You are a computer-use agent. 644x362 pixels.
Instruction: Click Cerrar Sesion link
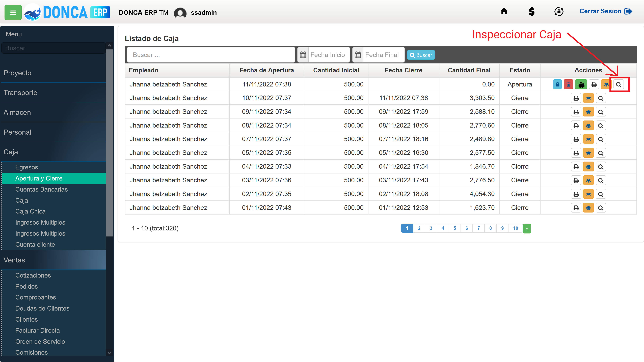coord(605,12)
